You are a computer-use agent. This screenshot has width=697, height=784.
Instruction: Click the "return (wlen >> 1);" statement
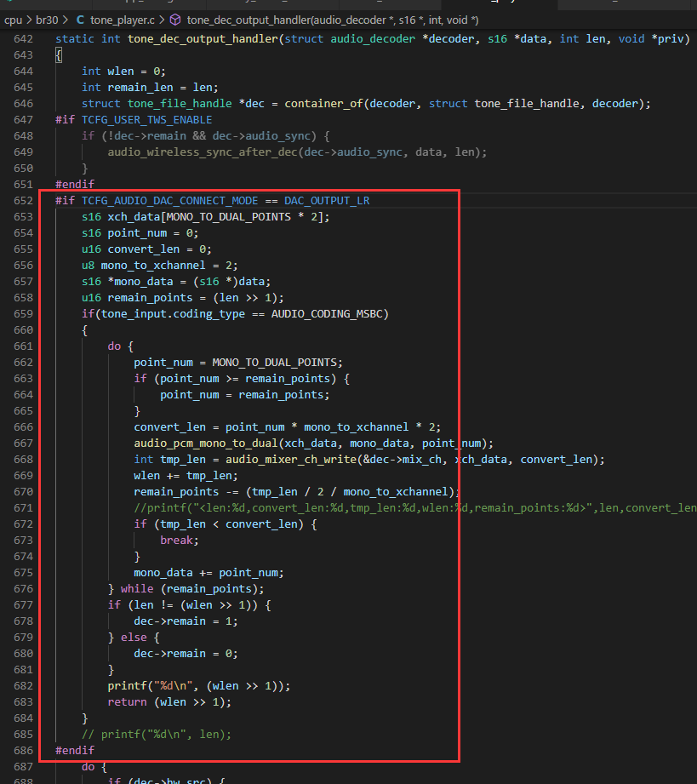[x=170, y=702]
